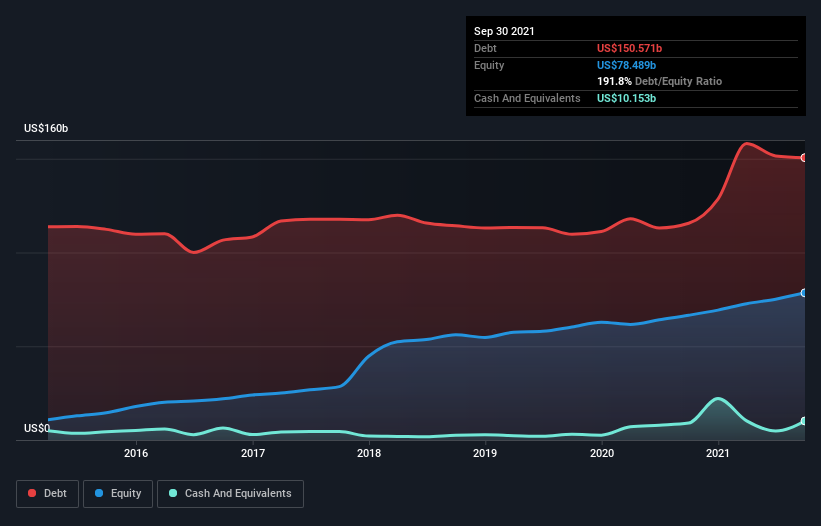This screenshot has height=526, width=821.
Task: Click the US$10.153b cash value
Action: [626, 98]
